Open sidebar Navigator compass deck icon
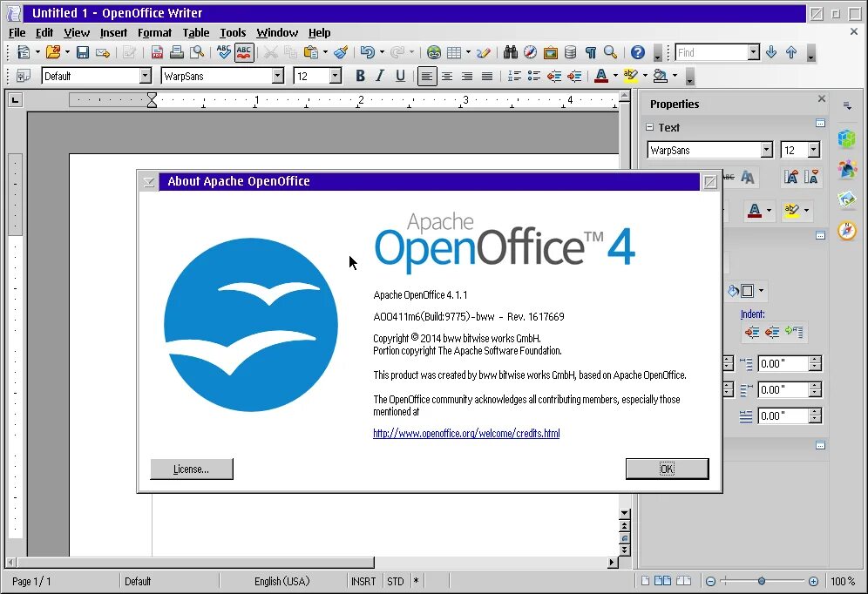The width and height of the screenshot is (868, 594). pos(846,231)
